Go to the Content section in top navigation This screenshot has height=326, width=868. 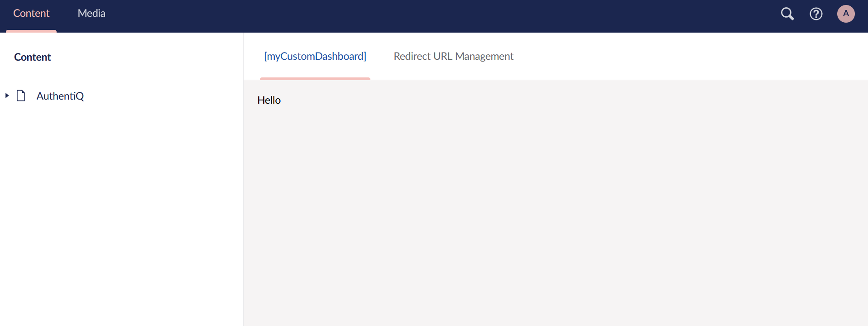(x=31, y=14)
